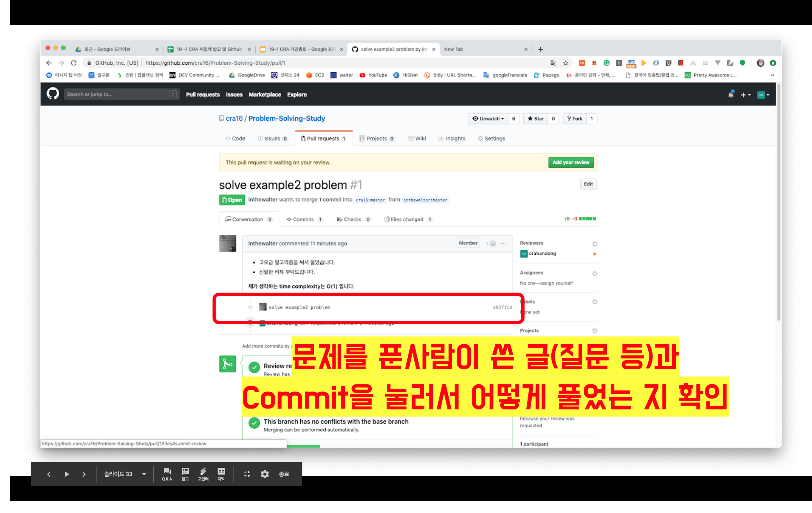812x513 pixels.
Task: Exit fullscreen mode in presentation toolbar
Action: pos(247,474)
